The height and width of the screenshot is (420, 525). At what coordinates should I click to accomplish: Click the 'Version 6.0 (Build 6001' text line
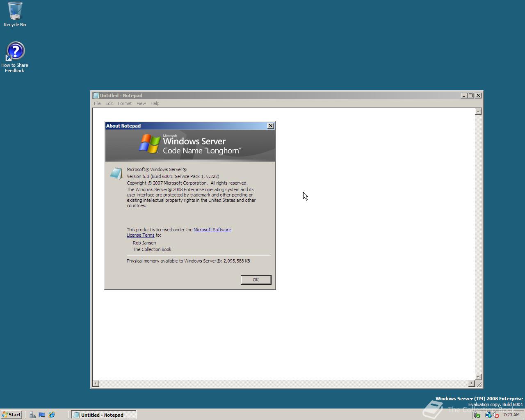[x=173, y=176]
